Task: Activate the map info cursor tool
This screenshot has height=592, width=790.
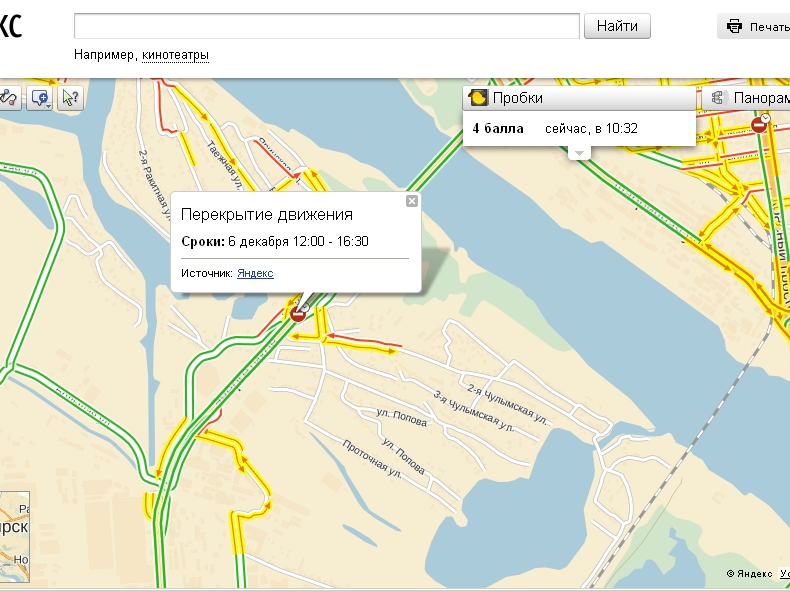Action: (x=69, y=97)
